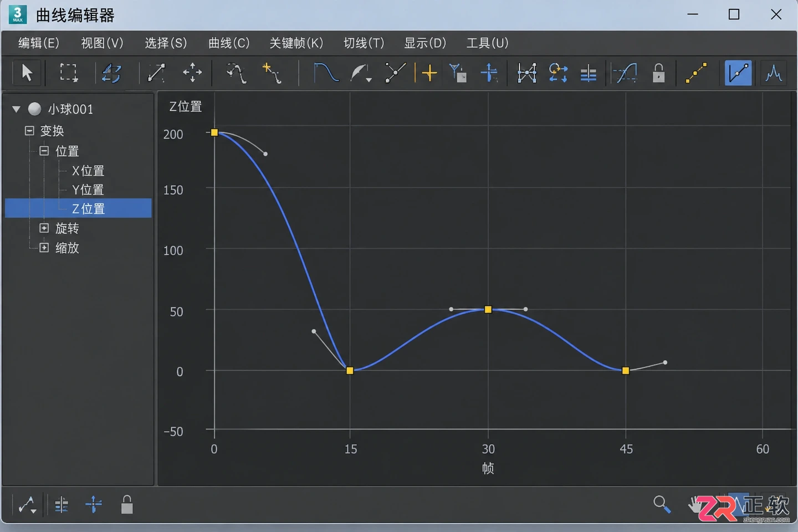
Task: Toggle the padlock icon in the bottom toolbar
Action: pyautogui.click(x=127, y=505)
